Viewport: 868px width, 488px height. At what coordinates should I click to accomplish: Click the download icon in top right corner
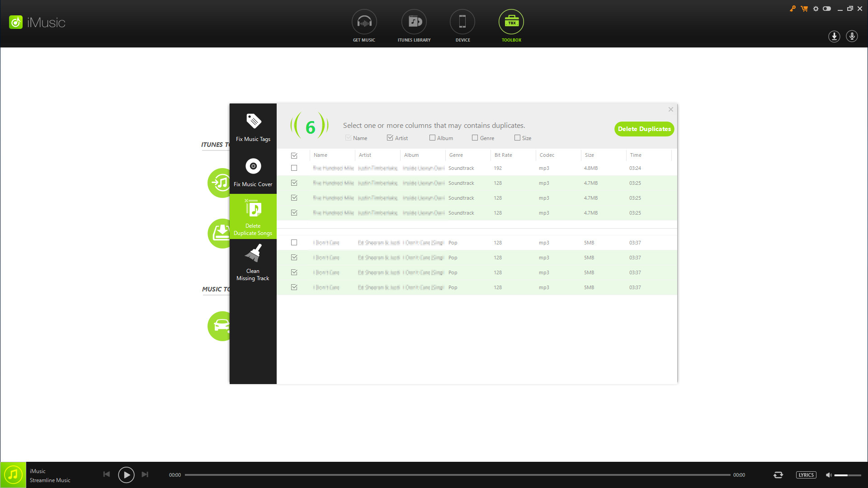[x=834, y=37]
